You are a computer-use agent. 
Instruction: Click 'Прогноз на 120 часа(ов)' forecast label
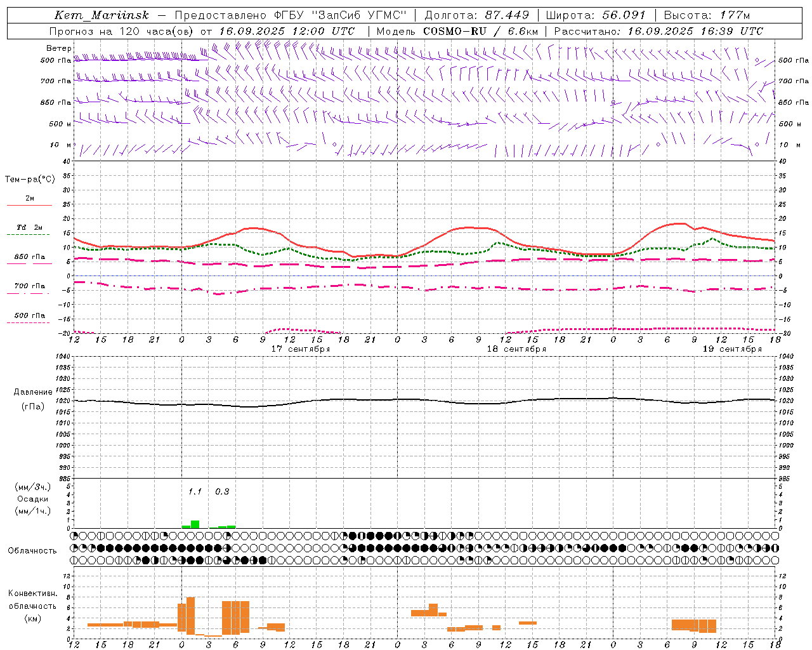coord(121,31)
